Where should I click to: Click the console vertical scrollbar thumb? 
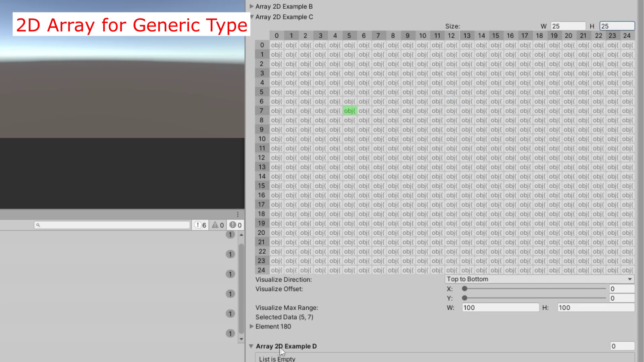(x=241, y=289)
